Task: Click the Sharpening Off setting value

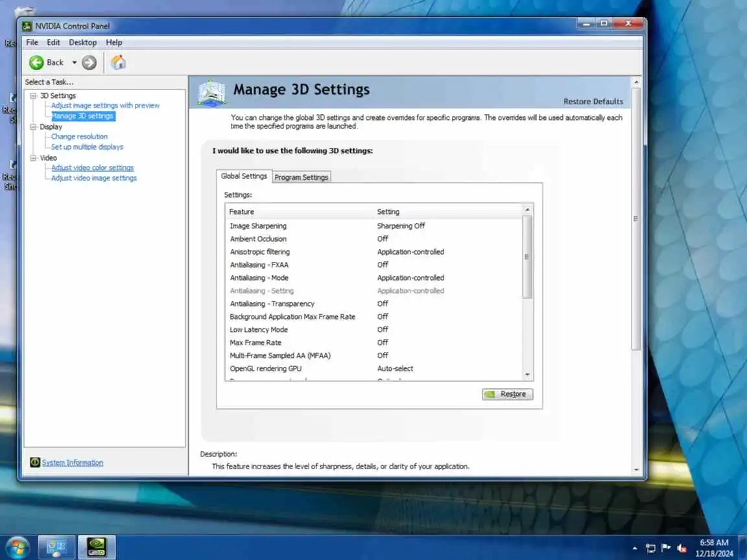Action: (401, 226)
